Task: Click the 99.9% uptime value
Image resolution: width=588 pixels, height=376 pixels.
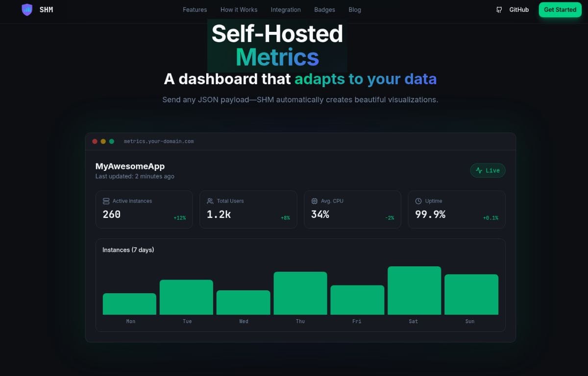Action: (430, 214)
